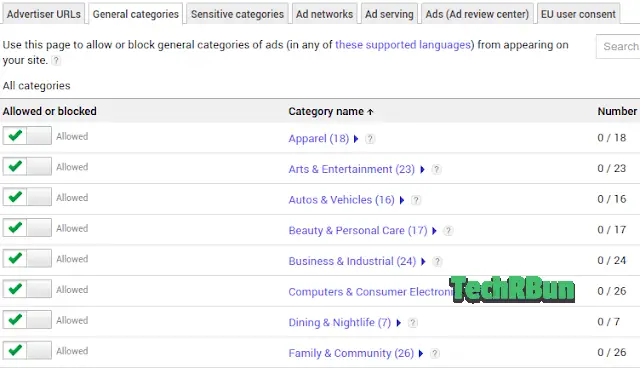The width and height of the screenshot is (640, 368).
Task: Open the Autos & Vehicles (16) link
Action: click(x=342, y=200)
